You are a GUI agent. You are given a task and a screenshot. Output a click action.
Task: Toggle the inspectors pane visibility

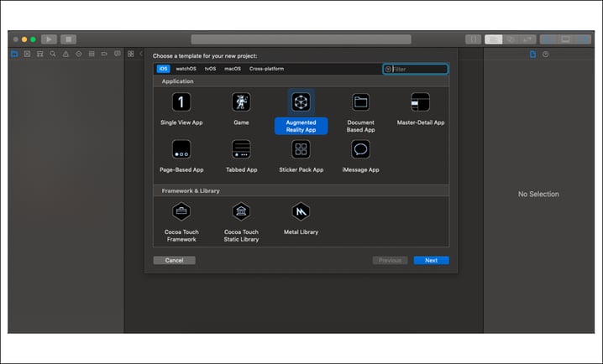(583, 39)
